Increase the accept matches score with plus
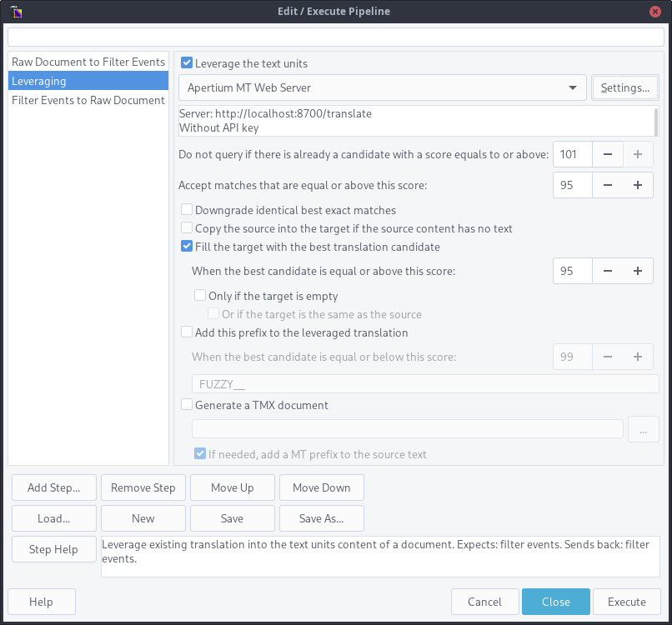The width and height of the screenshot is (672, 625). [x=638, y=185]
